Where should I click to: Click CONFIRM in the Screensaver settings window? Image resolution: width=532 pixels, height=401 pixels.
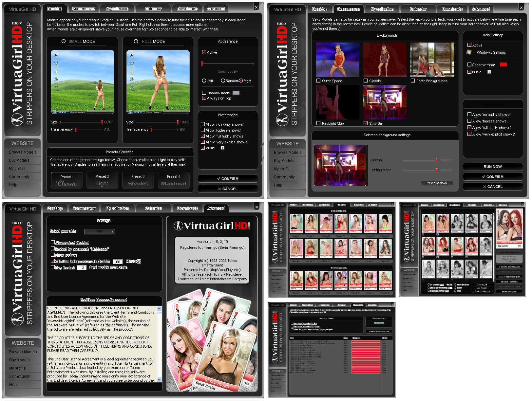(493, 177)
